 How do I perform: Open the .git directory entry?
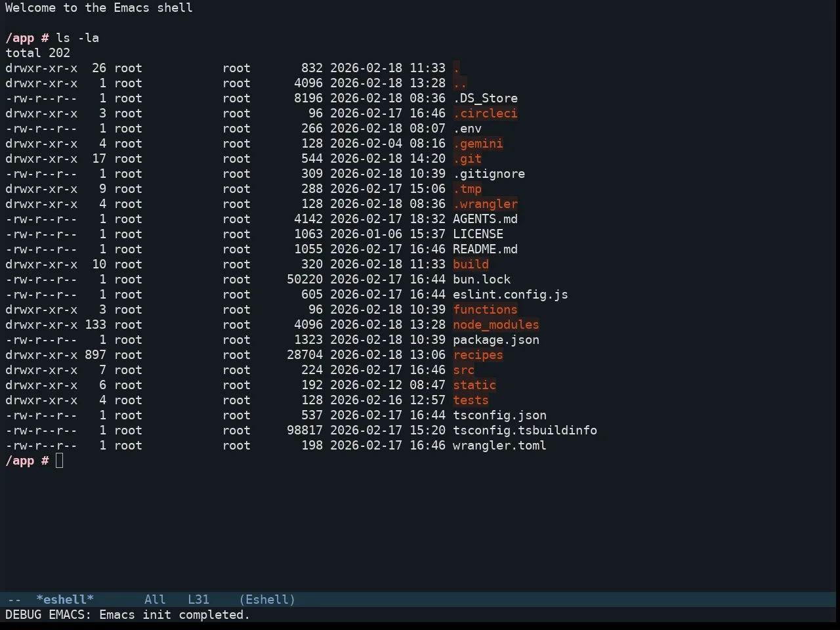[467, 159]
